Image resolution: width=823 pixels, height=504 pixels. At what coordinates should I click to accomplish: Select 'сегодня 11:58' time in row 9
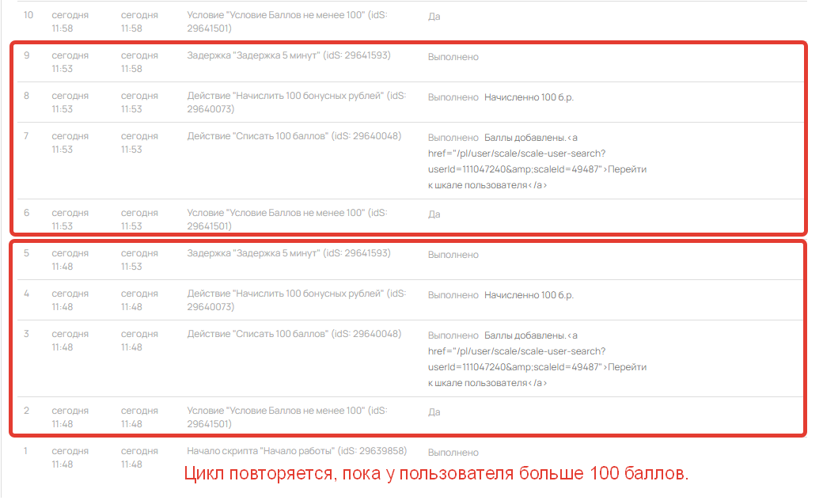[x=139, y=62]
